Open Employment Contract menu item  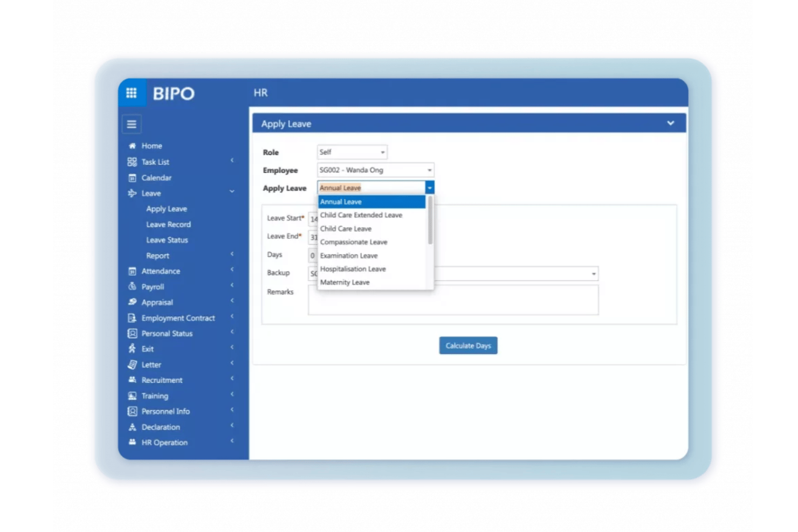click(x=178, y=318)
